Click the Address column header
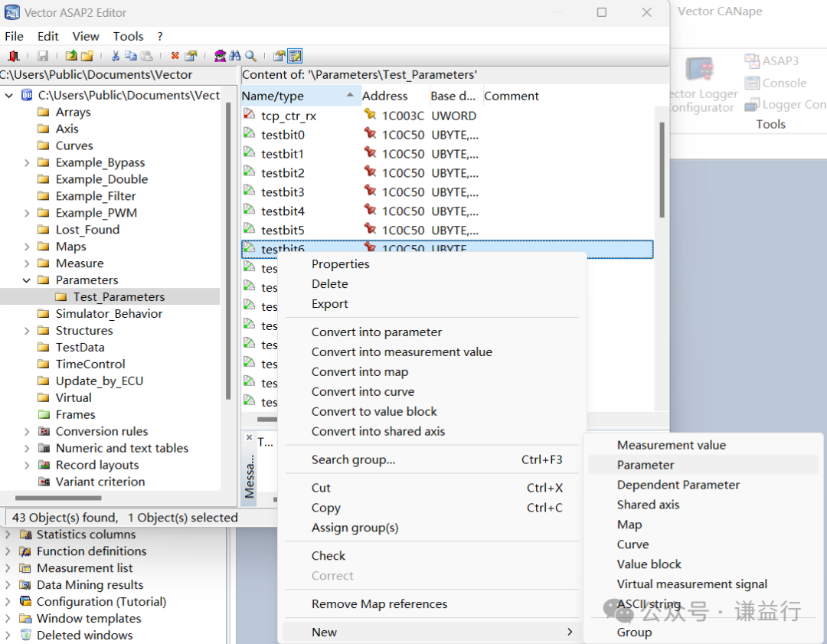Screen dimensions: 827x644 pyautogui.click(x=395, y=96)
